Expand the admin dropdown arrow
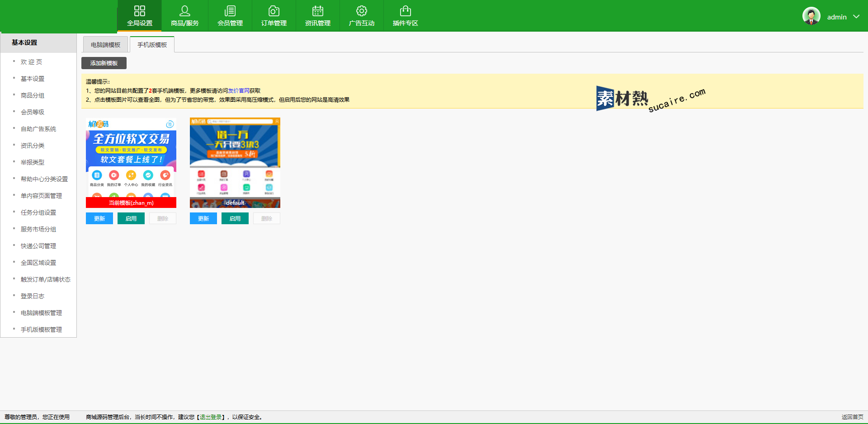Viewport: 868px width, 424px height. (856, 17)
